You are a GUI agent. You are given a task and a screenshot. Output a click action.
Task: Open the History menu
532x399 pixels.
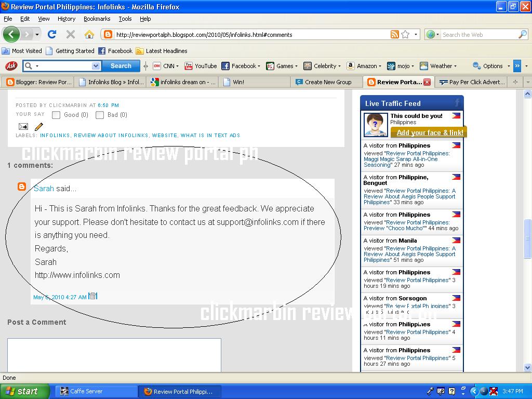pos(66,19)
